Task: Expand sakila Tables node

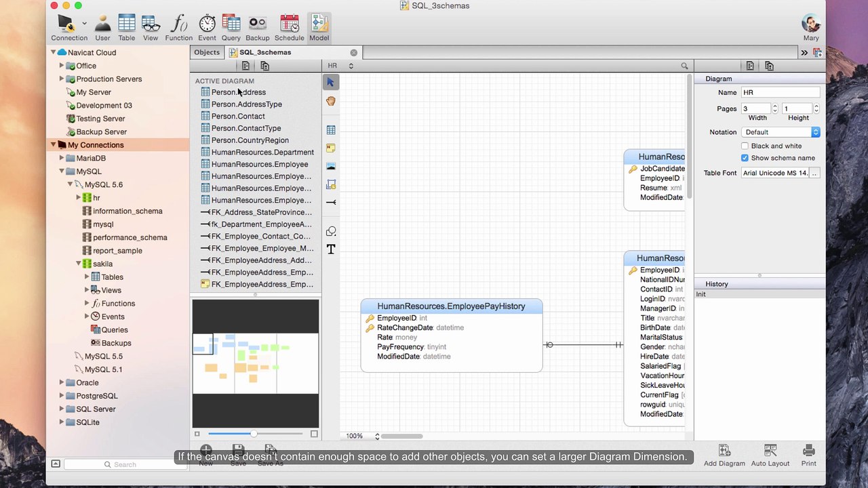Action: (87, 277)
